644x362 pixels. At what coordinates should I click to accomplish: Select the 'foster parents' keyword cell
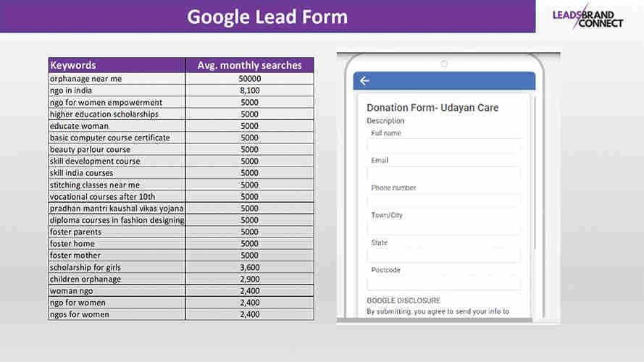click(x=117, y=232)
